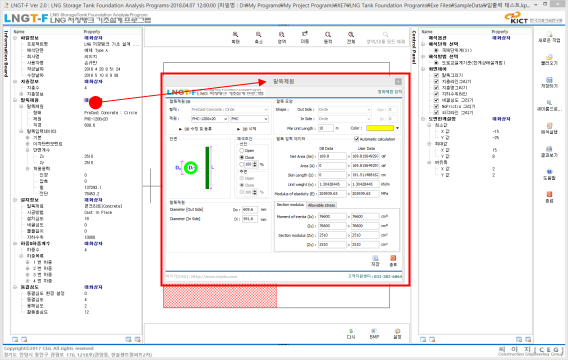Click the DB 삭제 delete button
The height and width of the screenshot is (364, 568).
pyautogui.click(x=247, y=129)
